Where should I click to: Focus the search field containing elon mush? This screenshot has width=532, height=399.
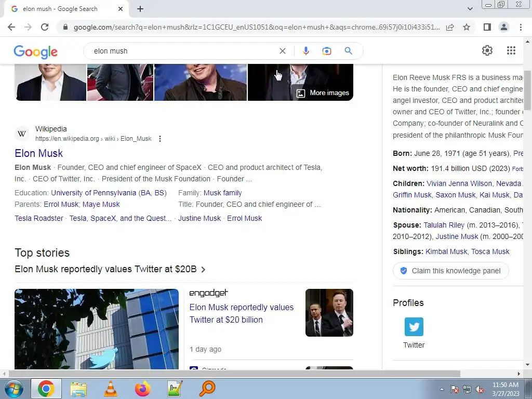(183, 51)
